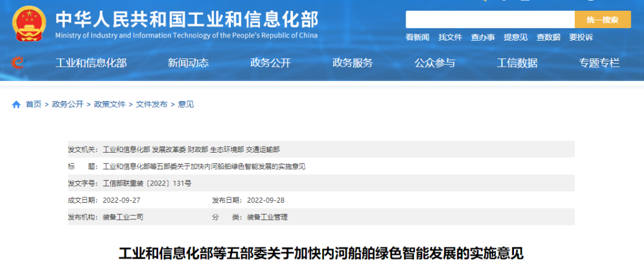Open the 提意见 quick link

(x=515, y=38)
